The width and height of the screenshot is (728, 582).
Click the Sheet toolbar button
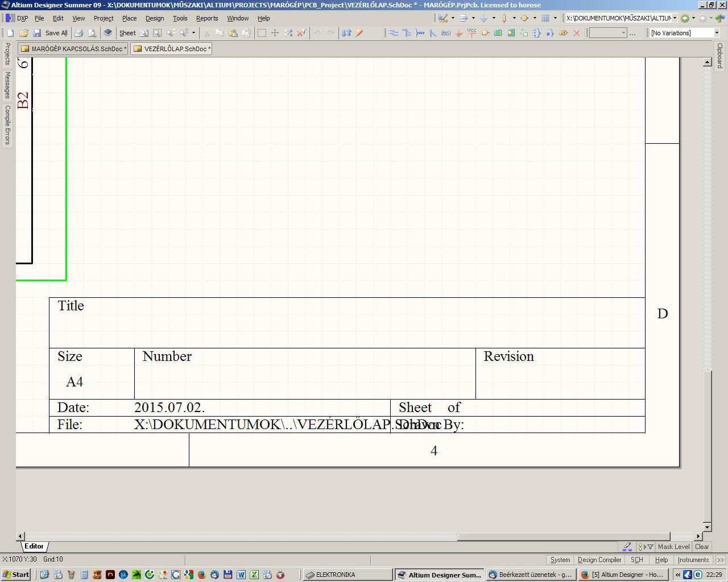point(127,33)
